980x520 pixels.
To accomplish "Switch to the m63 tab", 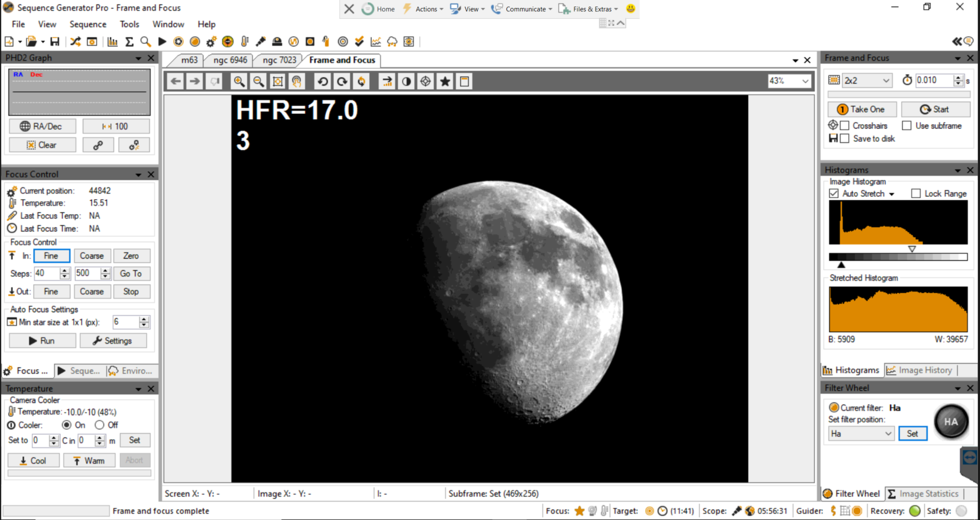I will click(x=189, y=60).
